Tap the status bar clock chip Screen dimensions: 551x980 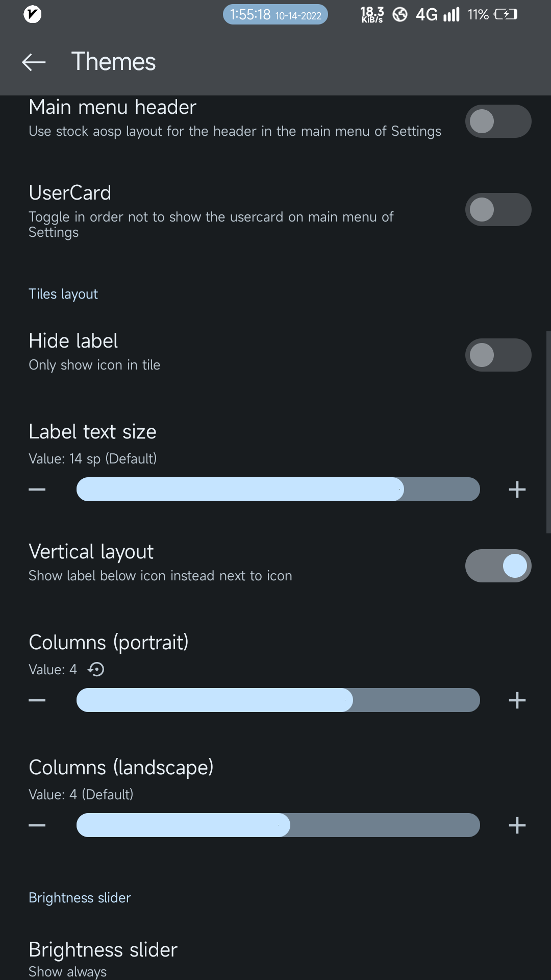click(x=275, y=15)
